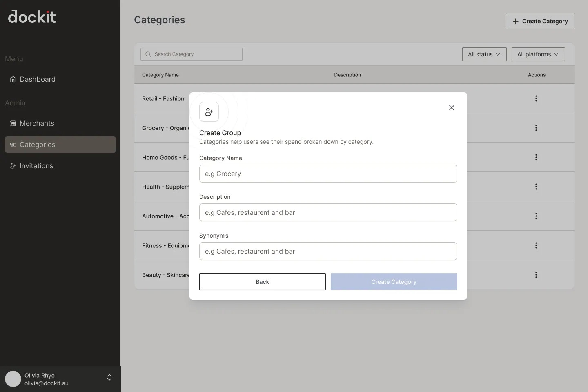Click the Categories sidebar icon

pos(13,145)
